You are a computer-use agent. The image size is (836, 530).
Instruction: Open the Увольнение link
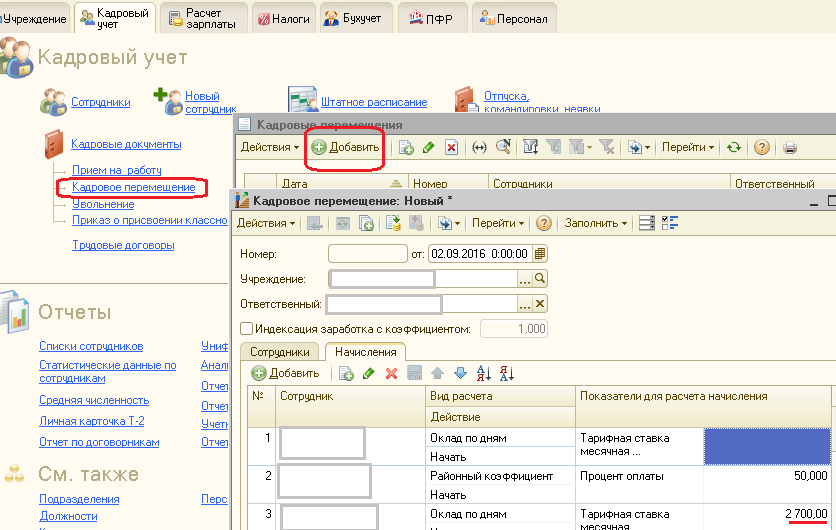[x=103, y=204]
